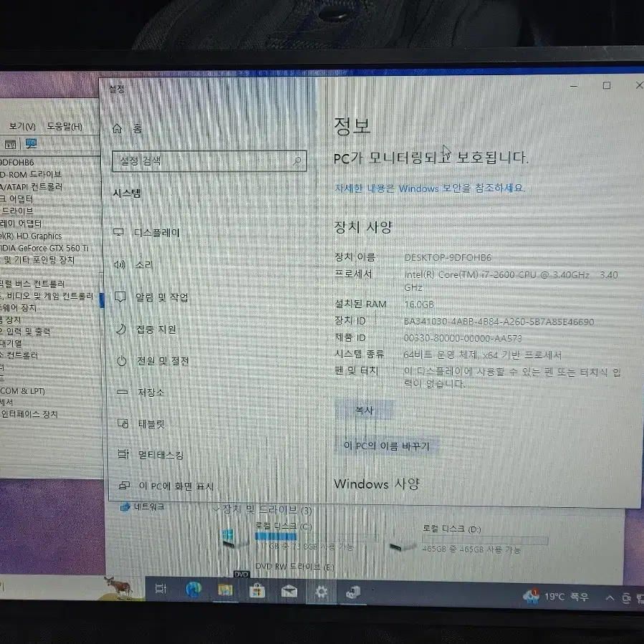Switch to Device Manager taskbar icon
The image size is (644, 644).
pos(353,592)
